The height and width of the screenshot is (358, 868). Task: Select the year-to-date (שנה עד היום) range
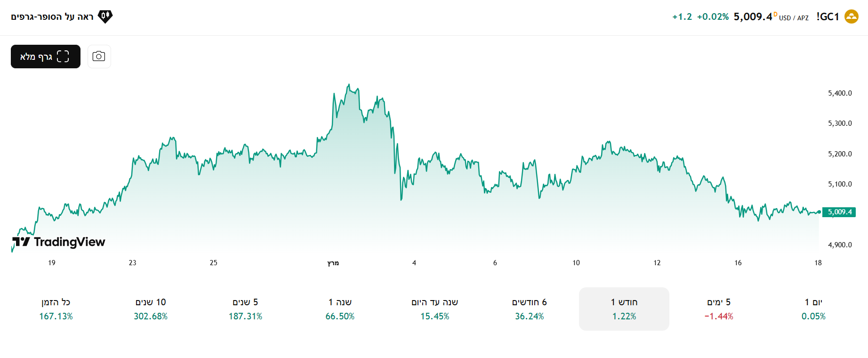434,309
